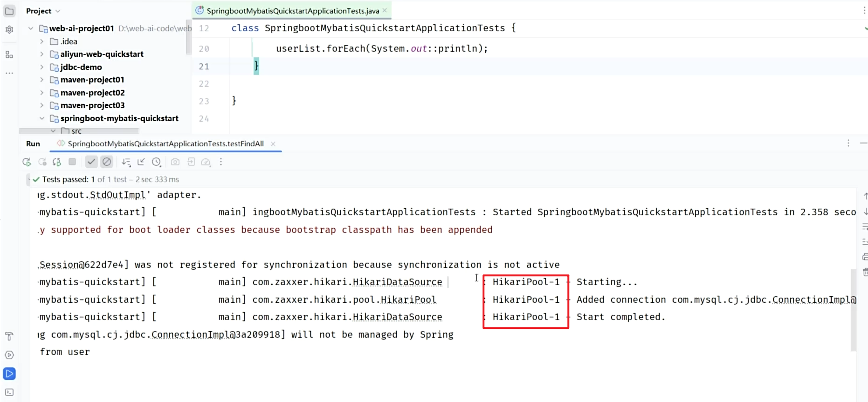Click the Exit/import test results icon

point(191,162)
